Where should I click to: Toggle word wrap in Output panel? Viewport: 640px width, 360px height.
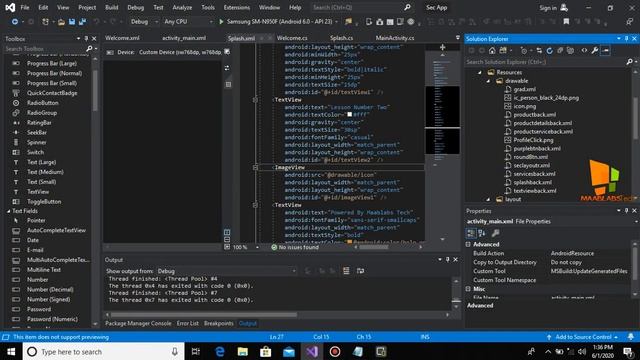[x=360, y=271]
